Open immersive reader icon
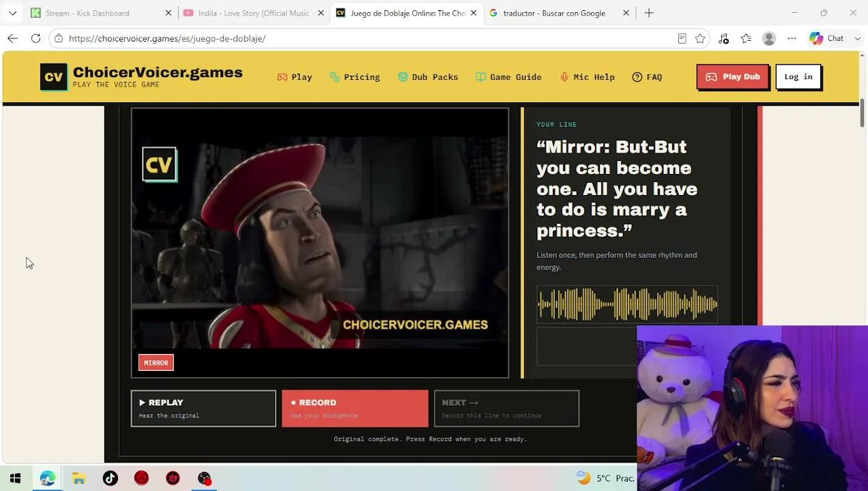The image size is (868, 491). (x=682, y=38)
